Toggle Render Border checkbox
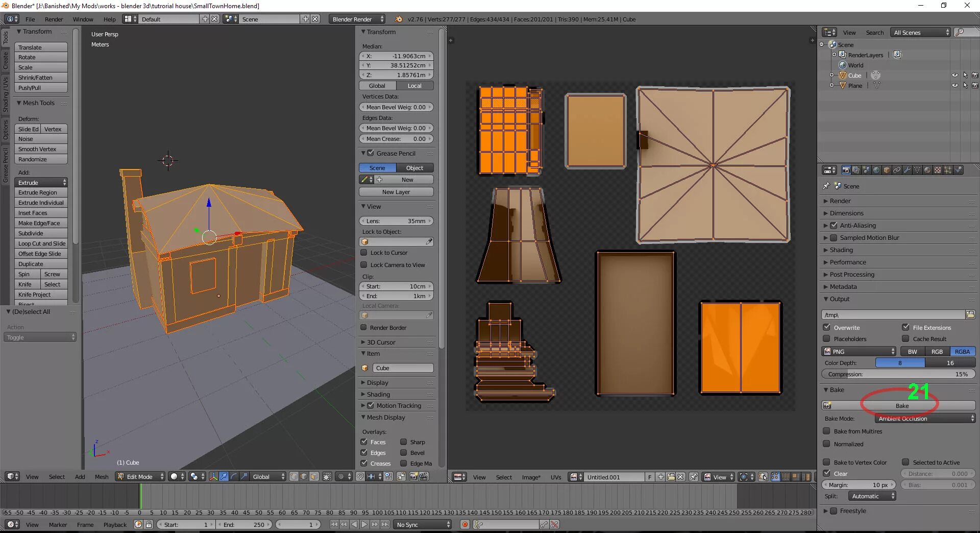The width and height of the screenshot is (980, 533). (364, 327)
